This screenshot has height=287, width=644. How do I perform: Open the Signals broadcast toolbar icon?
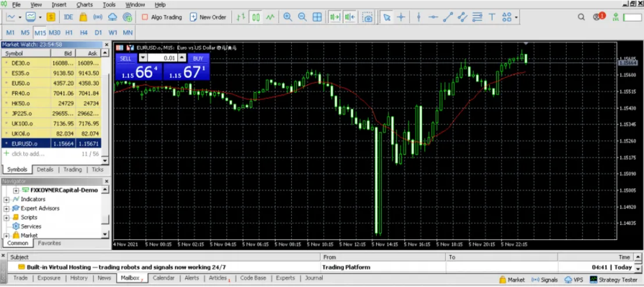coord(98,17)
